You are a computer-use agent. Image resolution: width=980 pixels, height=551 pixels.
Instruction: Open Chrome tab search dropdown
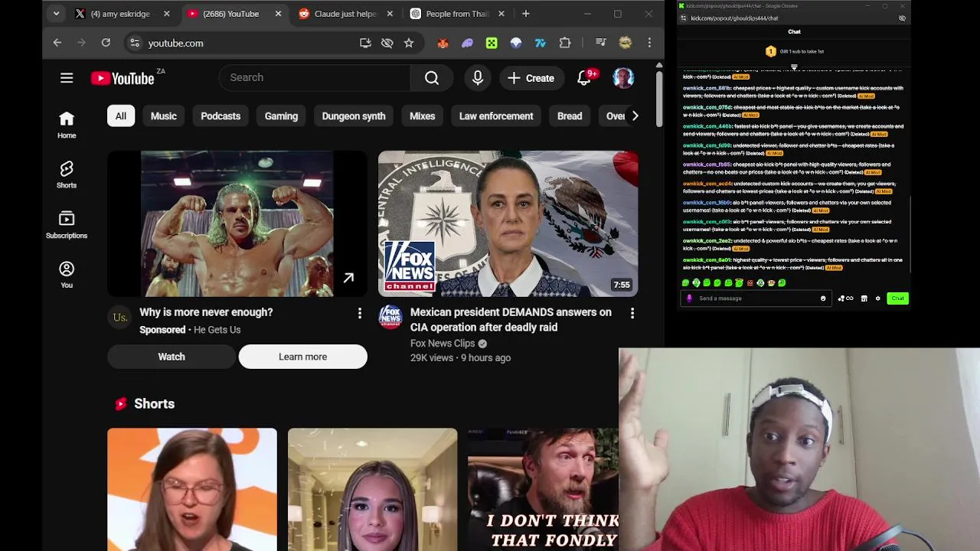click(56, 14)
